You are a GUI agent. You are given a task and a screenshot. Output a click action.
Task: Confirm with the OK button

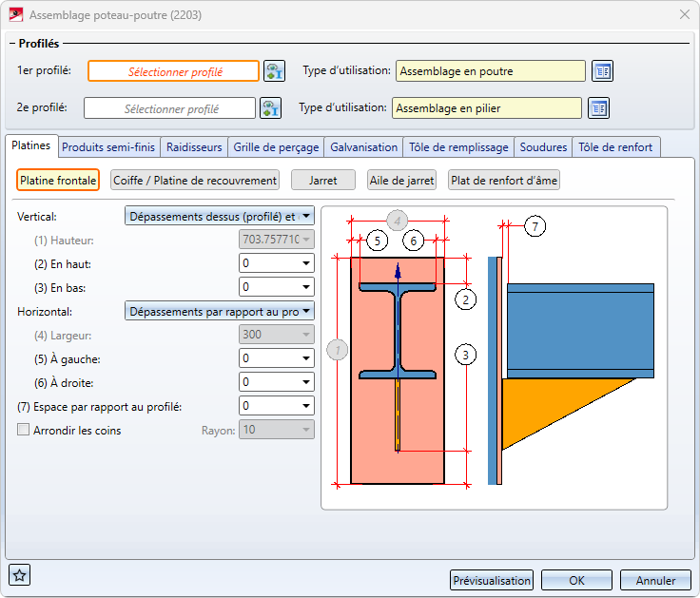[576, 580]
